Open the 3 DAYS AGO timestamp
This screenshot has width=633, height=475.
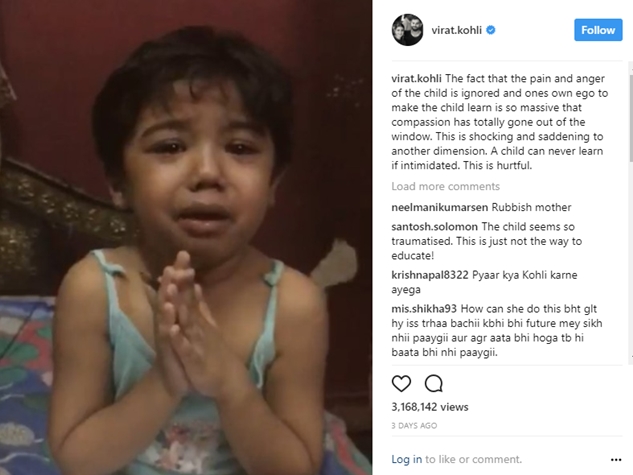(414, 425)
